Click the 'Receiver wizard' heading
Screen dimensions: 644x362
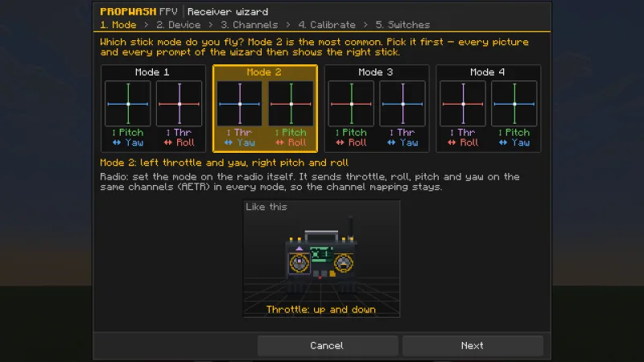point(228,11)
